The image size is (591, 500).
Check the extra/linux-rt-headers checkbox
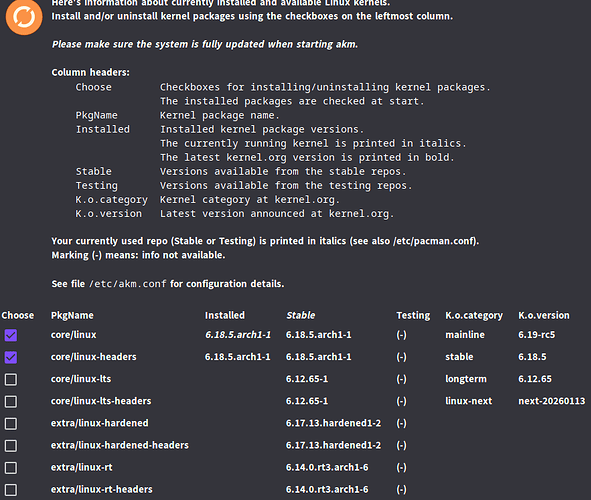11,490
